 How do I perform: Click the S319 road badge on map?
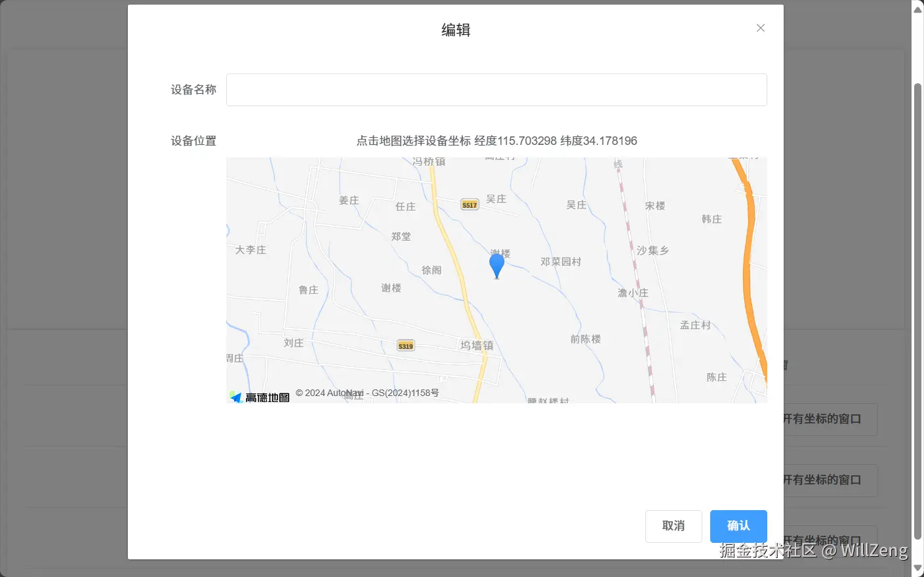click(406, 346)
